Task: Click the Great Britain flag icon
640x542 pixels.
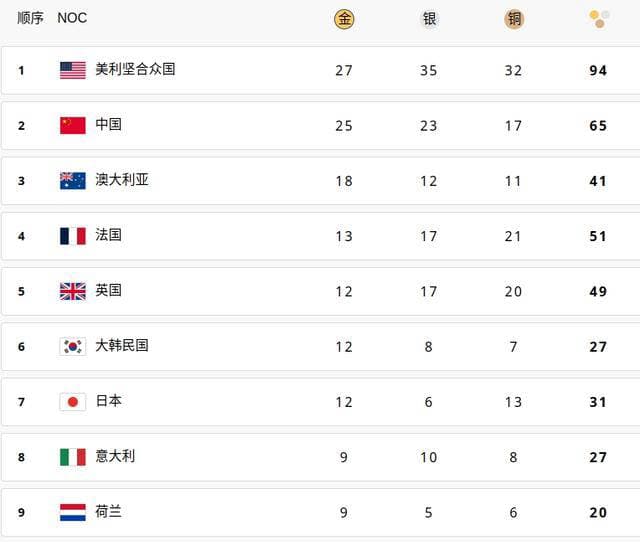Action: click(73, 291)
